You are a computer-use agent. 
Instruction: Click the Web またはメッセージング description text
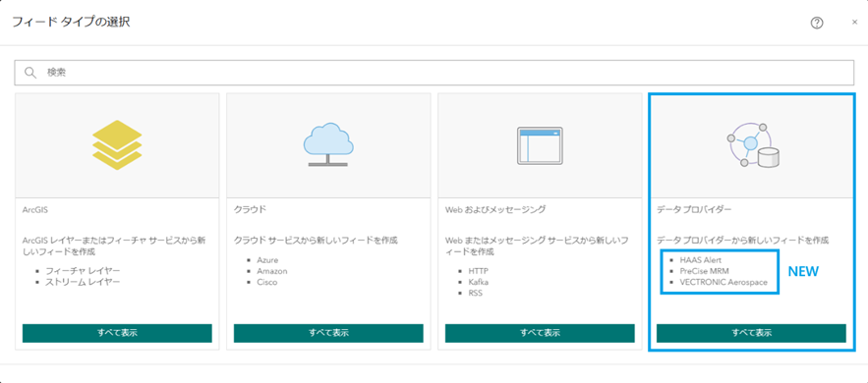tap(537, 246)
